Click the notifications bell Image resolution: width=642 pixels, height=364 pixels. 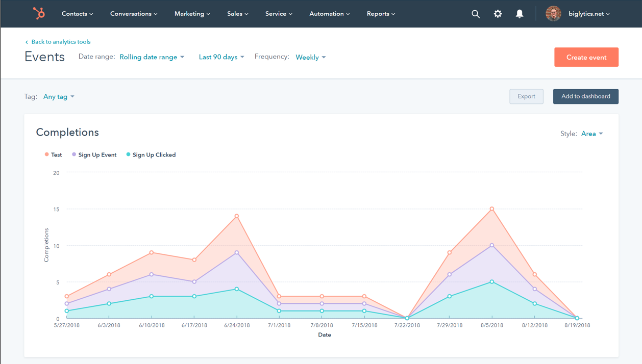(x=520, y=14)
